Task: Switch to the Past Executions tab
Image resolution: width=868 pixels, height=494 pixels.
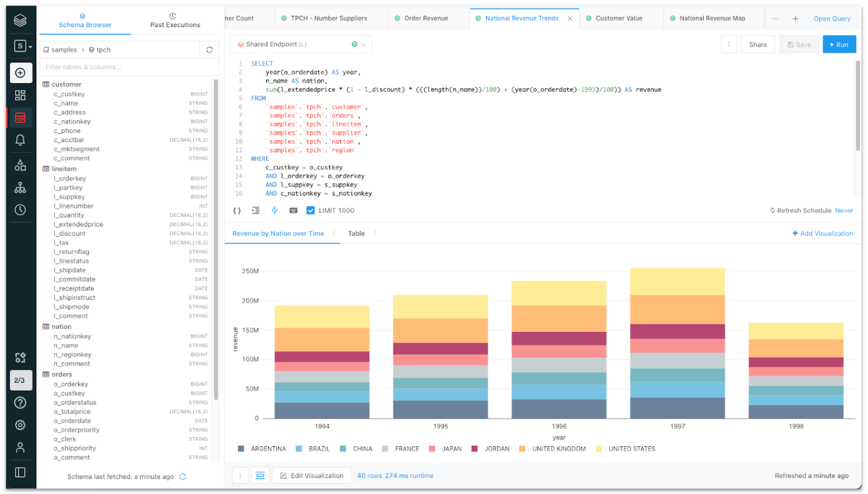Action: tap(175, 21)
